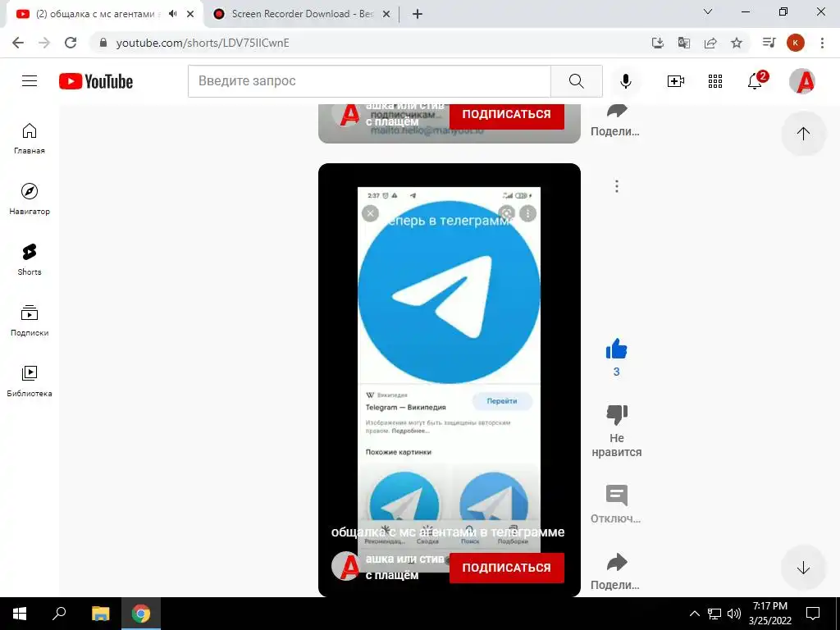The image size is (840, 630).
Task: Open the account avatar menu
Action: [802, 81]
